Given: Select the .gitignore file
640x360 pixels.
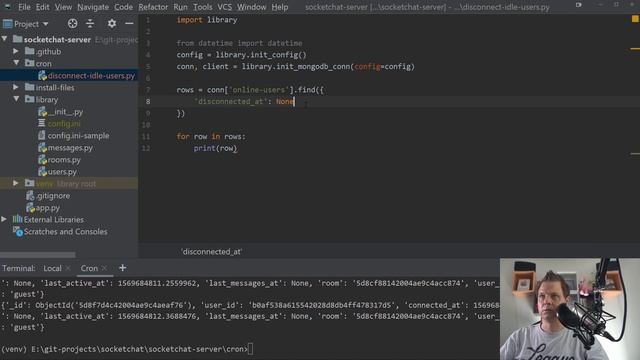Looking at the screenshot, I should [53, 196].
